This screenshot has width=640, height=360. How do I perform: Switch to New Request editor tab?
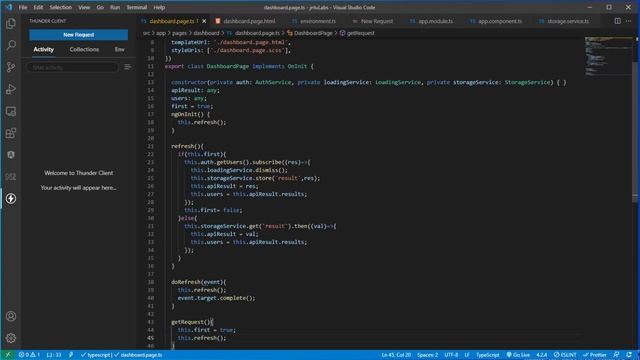tap(373, 21)
